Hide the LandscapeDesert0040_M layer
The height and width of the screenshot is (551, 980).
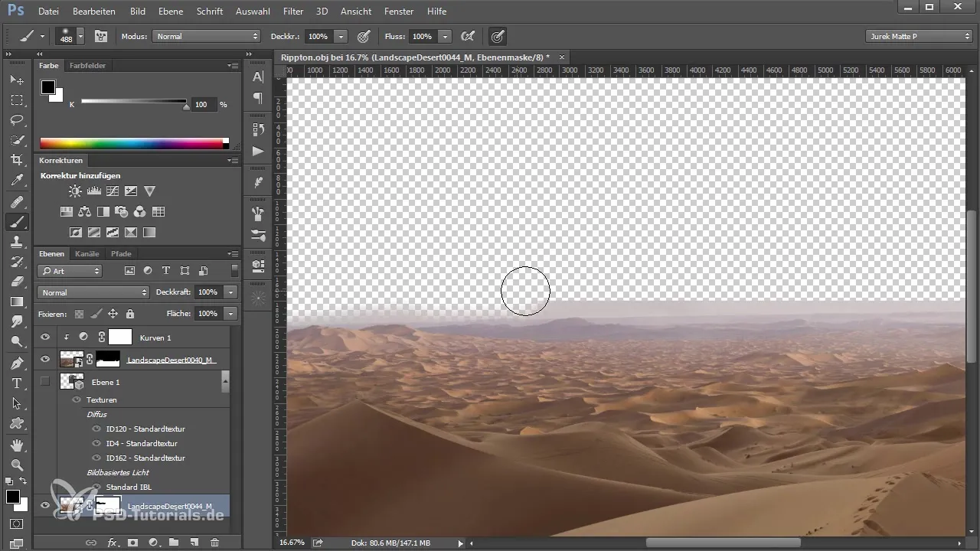(45, 359)
